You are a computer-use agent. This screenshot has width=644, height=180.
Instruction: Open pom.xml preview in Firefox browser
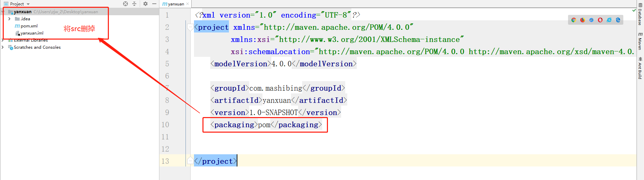click(x=582, y=20)
